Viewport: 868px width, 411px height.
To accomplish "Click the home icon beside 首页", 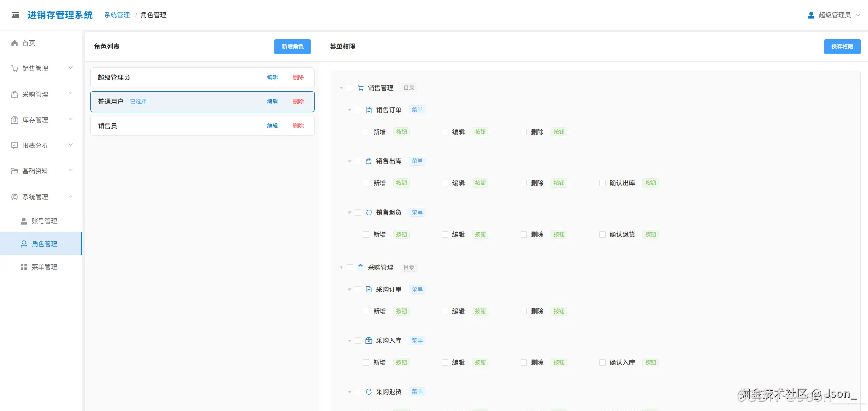I will point(15,43).
